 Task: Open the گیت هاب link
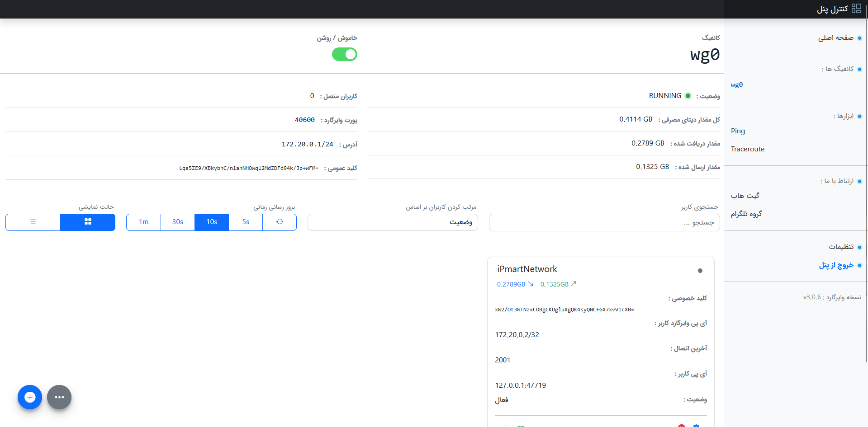pyautogui.click(x=745, y=195)
